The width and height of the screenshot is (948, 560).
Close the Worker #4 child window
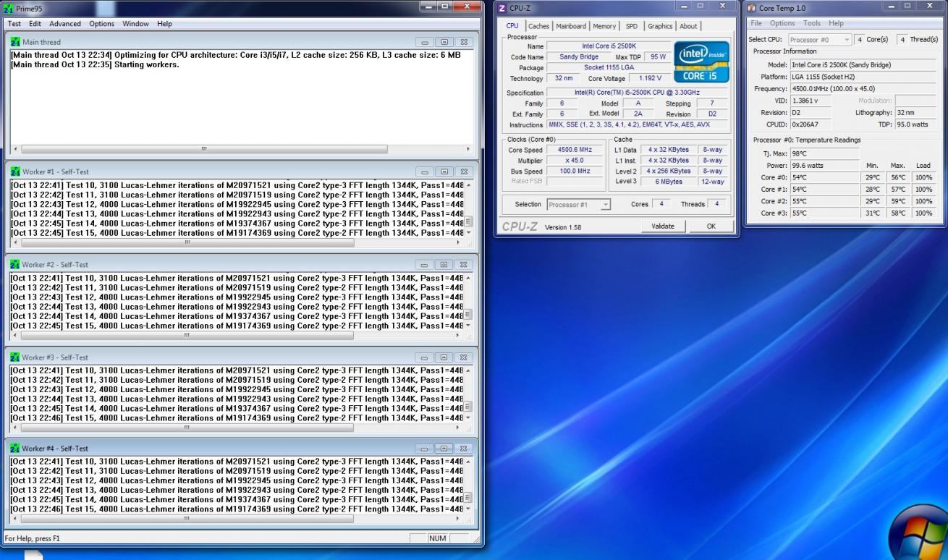(x=464, y=449)
